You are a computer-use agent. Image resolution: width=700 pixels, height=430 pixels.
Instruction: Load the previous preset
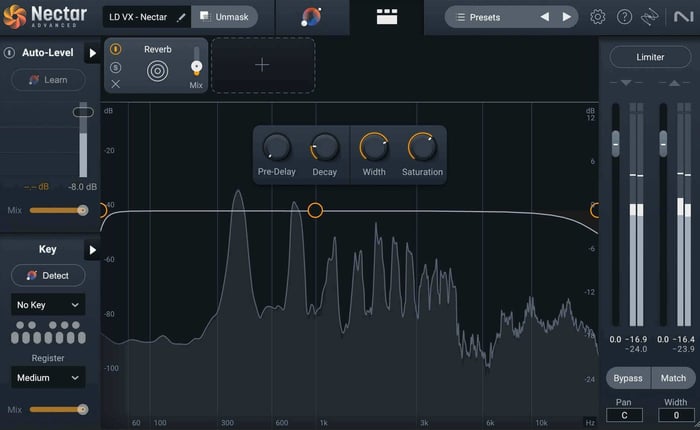point(545,17)
